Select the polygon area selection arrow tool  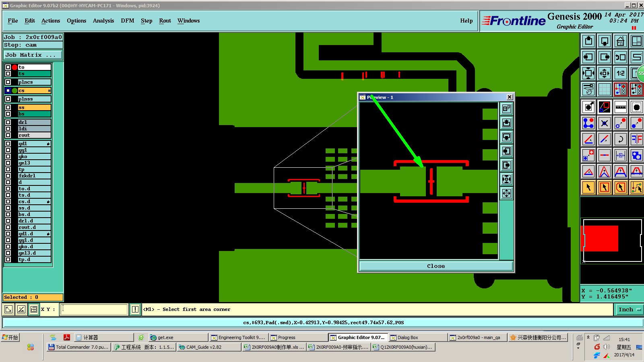(x=621, y=187)
